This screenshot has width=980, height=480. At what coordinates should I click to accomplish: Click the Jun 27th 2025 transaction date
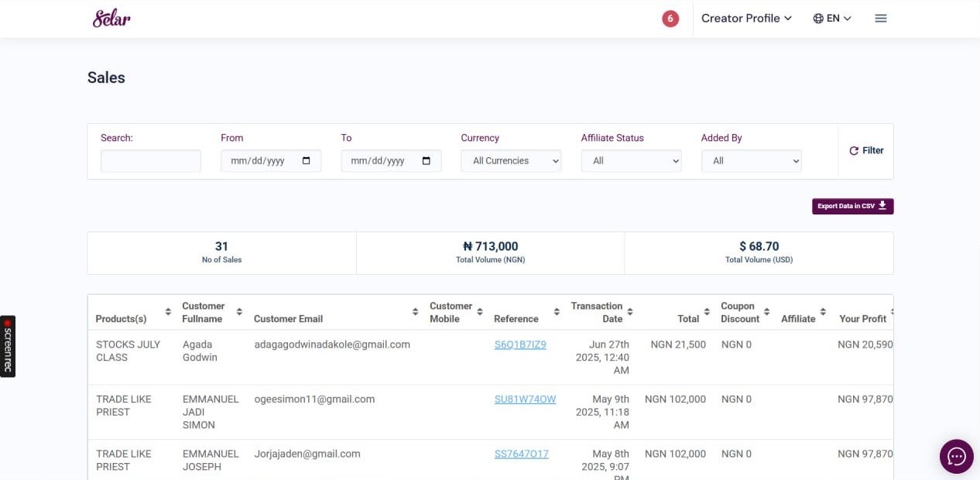coord(602,358)
